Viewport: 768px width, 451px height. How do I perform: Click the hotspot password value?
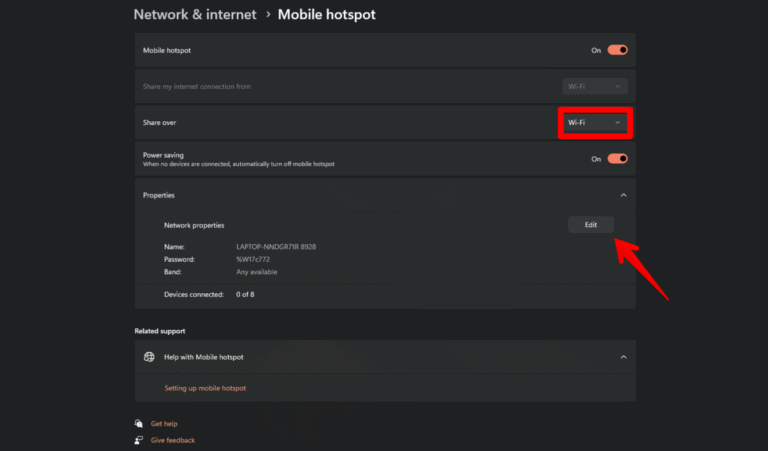click(254, 259)
